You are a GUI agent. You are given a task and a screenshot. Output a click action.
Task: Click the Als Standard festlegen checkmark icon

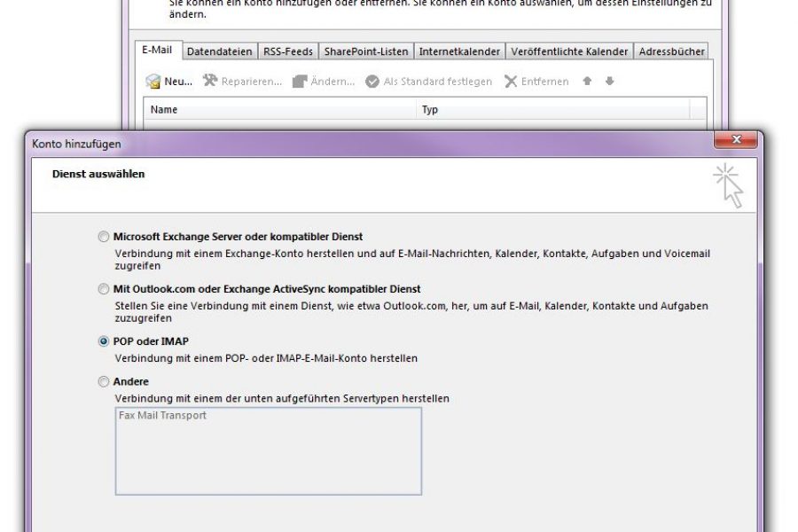[x=372, y=82]
